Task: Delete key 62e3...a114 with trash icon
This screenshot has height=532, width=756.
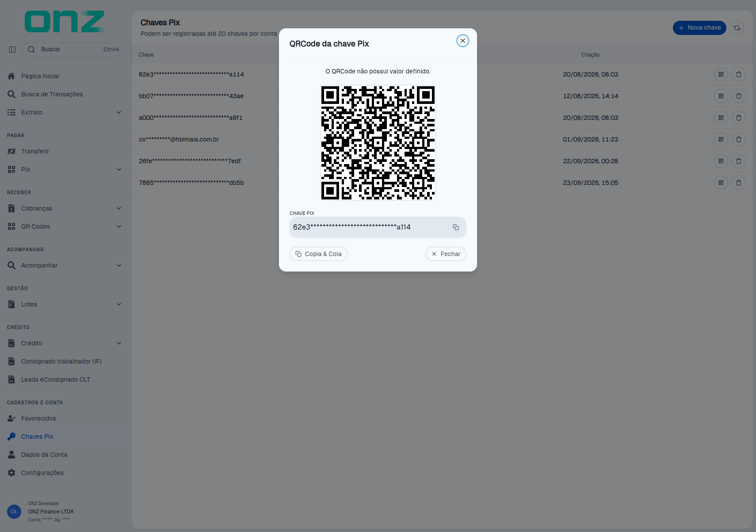Action: 739,74
